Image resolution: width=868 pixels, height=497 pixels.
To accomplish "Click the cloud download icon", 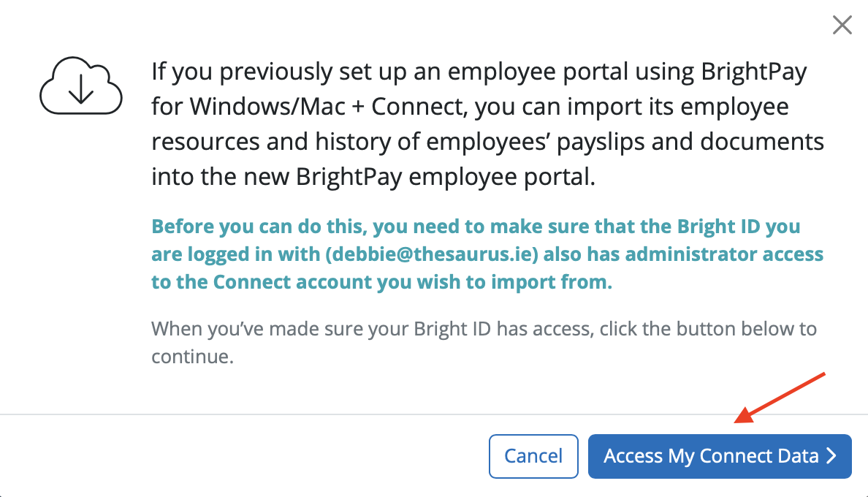I will pos(80,85).
